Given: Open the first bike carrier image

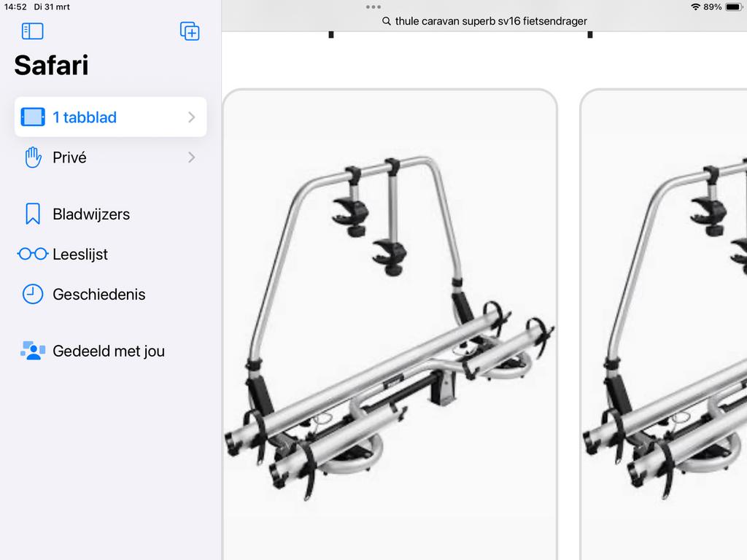Looking at the screenshot, I should [390, 324].
